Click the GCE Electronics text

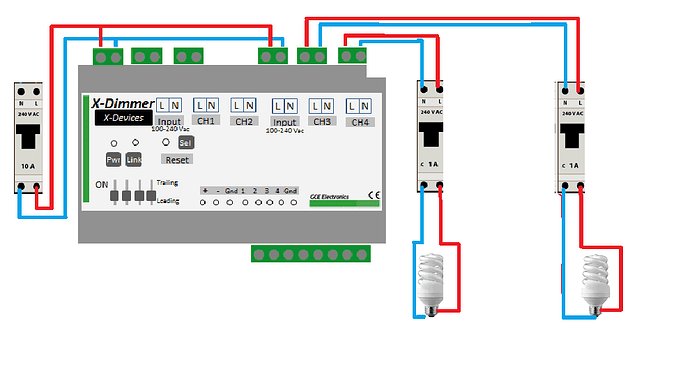pos(330,197)
